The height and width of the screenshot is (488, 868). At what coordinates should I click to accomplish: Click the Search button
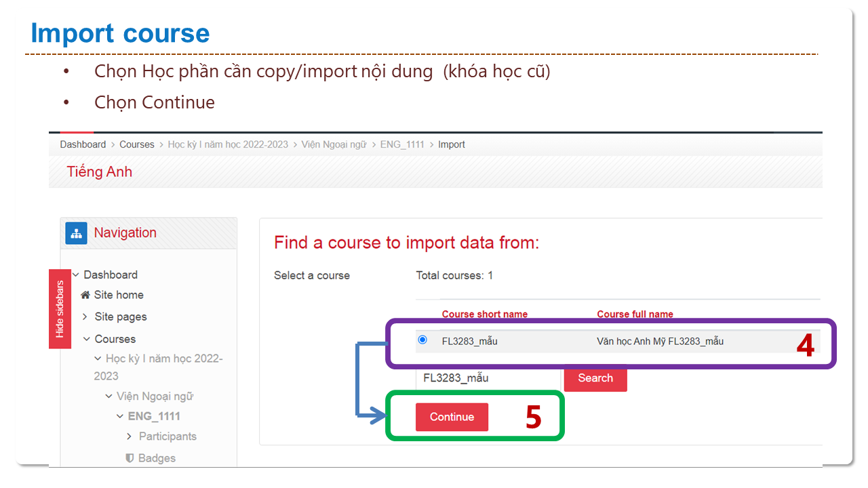pyautogui.click(x=595, y=378)
